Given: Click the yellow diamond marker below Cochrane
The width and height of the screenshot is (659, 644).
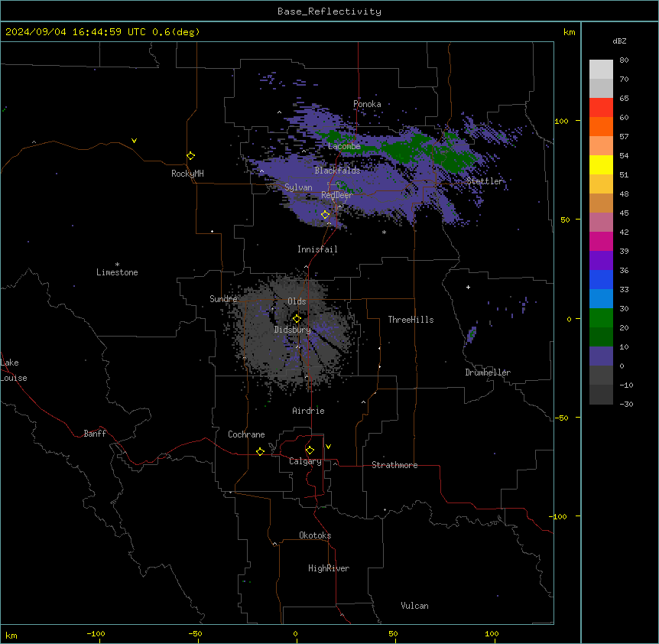Looking at the screenshot, I should click(261, 451).
